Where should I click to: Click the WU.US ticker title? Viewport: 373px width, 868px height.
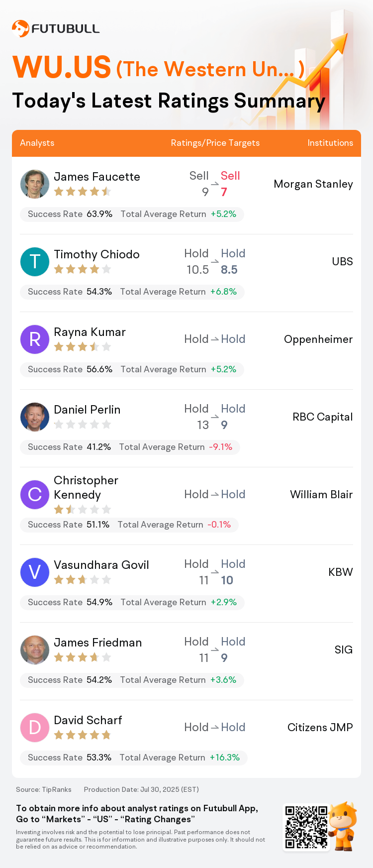(62, 68)
